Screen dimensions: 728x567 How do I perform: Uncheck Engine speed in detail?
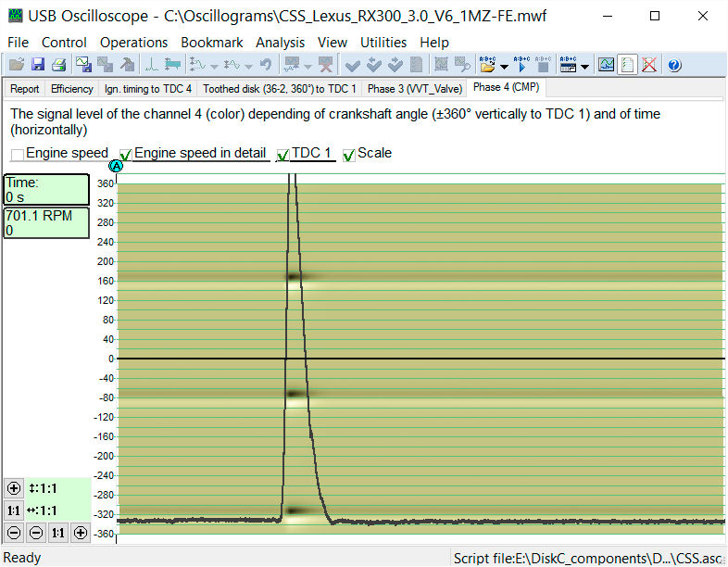point(126,155)
